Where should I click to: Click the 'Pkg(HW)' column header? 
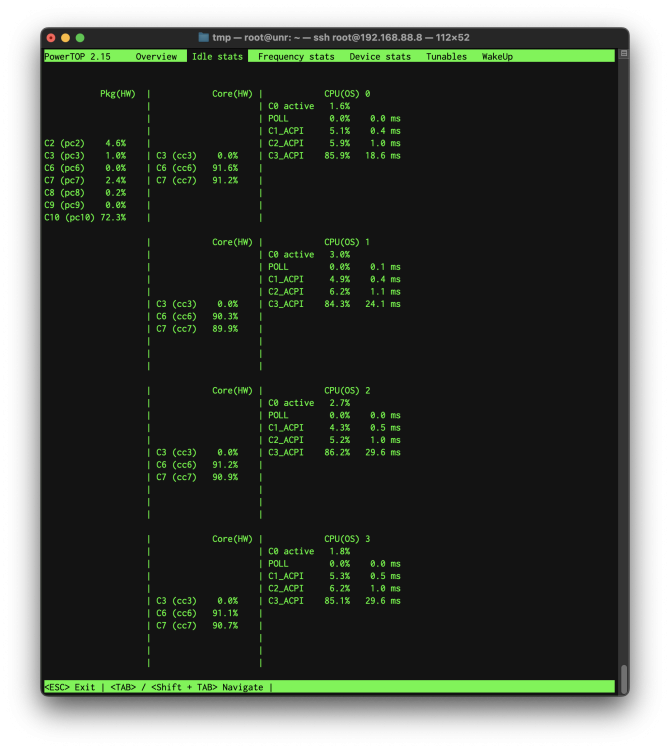pos(118,94)
